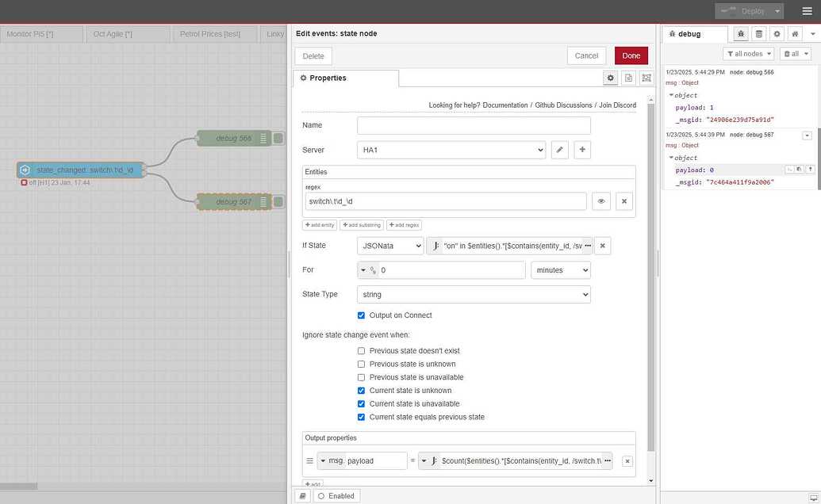Open the minutes units dropdown
This screenshot has height=504, width=821.
(561, 270)
